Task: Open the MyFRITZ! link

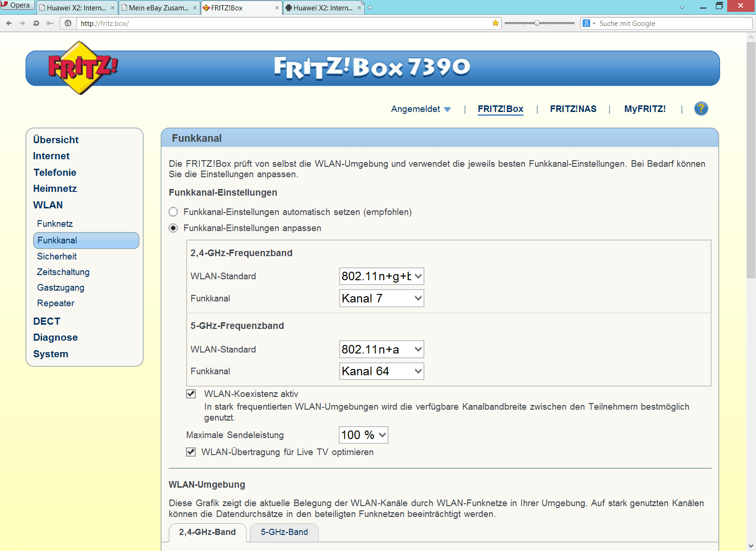Action: click(645, 109)
